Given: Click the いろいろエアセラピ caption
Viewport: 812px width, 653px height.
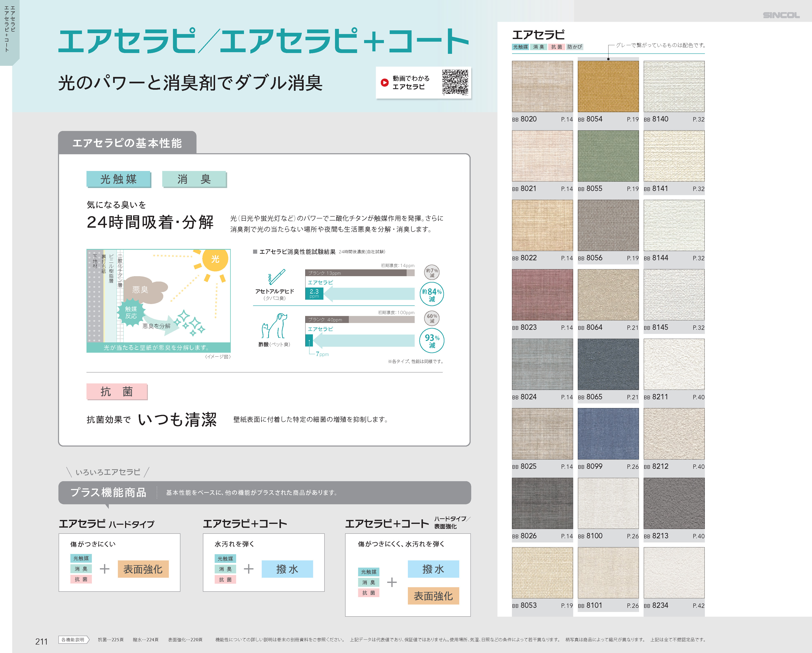Looking at the screenshot, I should pos(108,472).
